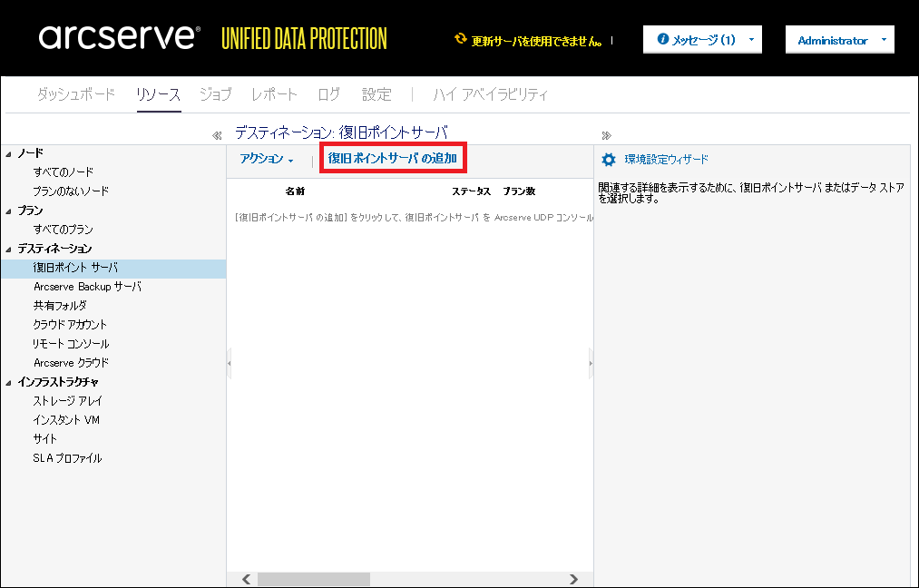The width and height of the screenshot is (919, 588).
Task: Select the リソース tab
Action: tap(158, 93)
